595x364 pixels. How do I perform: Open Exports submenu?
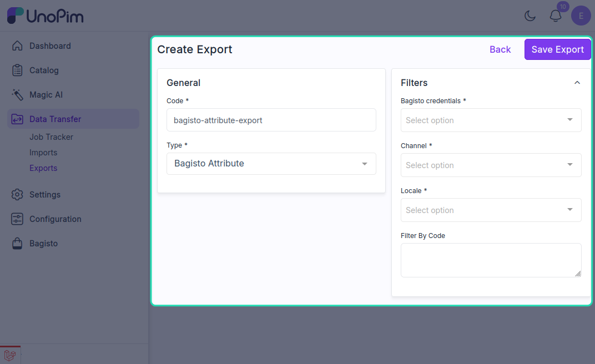43,168
